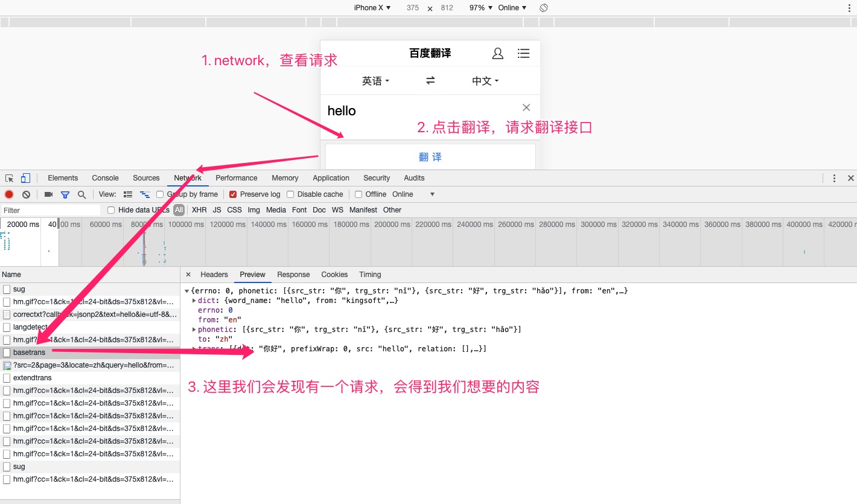Expand the phonetic array in preview
This screenshot has height=504, width=857.
194,330
